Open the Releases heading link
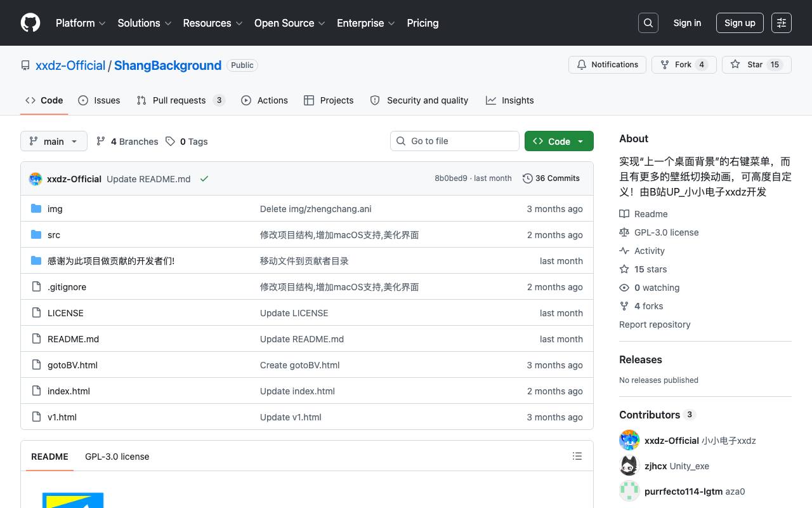The height and width of the screenshot is (508, 812). pos(641,359)
